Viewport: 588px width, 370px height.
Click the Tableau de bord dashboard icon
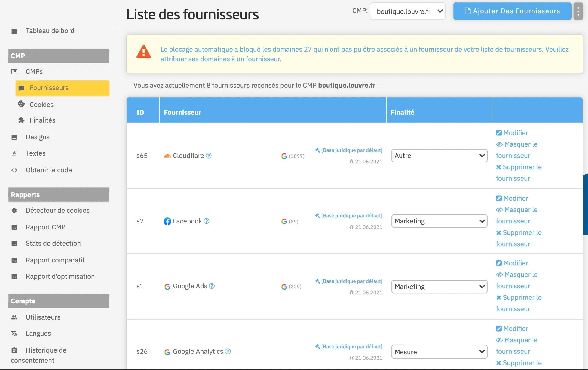pyautogui.click(x=14, y=31)
